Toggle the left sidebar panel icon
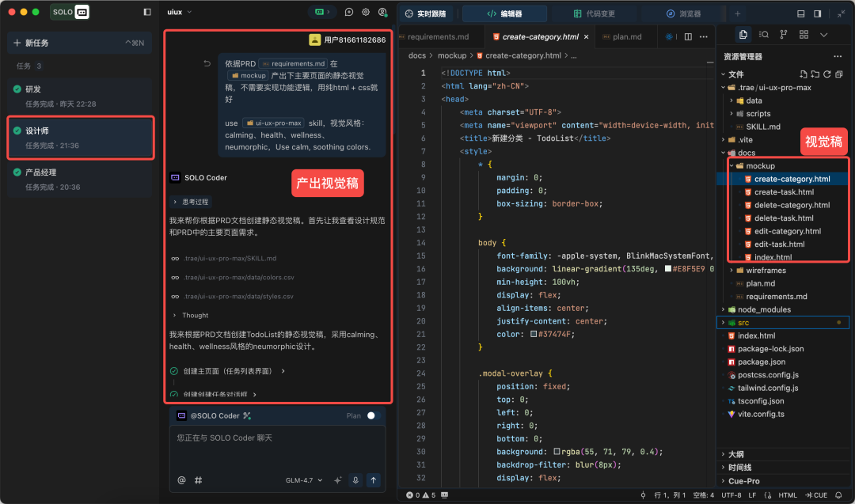The image size is (855, 504). coord(147,13)
